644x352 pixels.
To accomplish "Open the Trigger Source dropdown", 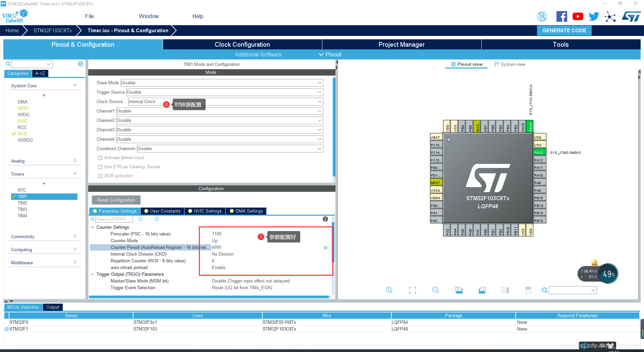I will tap(224, 92).
